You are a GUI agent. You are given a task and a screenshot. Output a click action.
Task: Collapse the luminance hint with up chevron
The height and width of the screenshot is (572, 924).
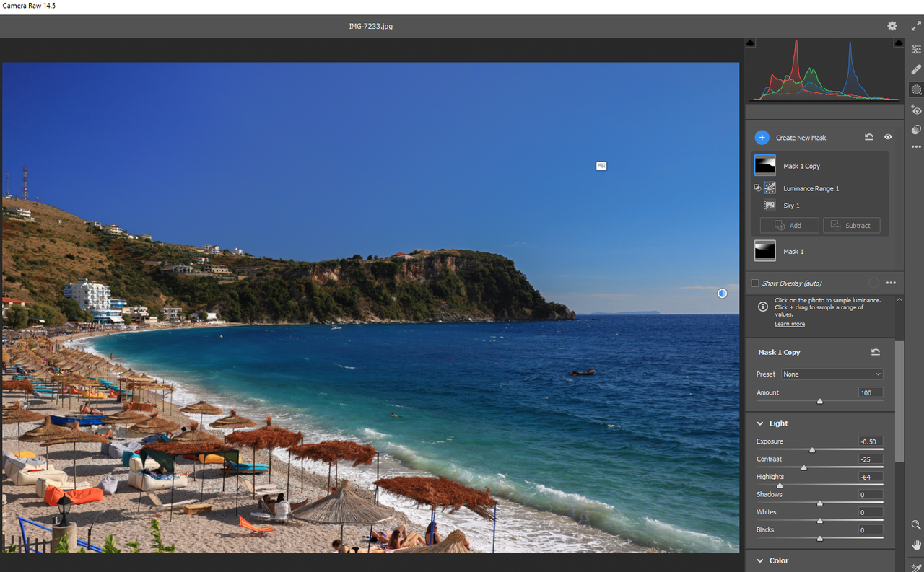[x=899, y=299]
